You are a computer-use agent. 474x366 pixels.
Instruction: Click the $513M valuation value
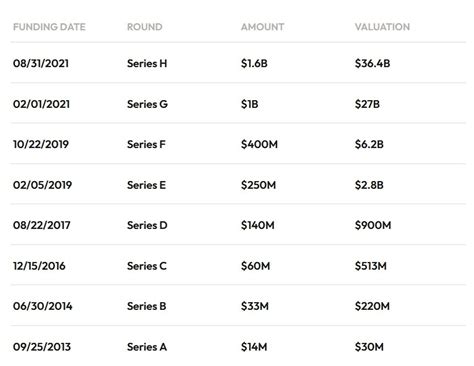[x=371, y=266]
